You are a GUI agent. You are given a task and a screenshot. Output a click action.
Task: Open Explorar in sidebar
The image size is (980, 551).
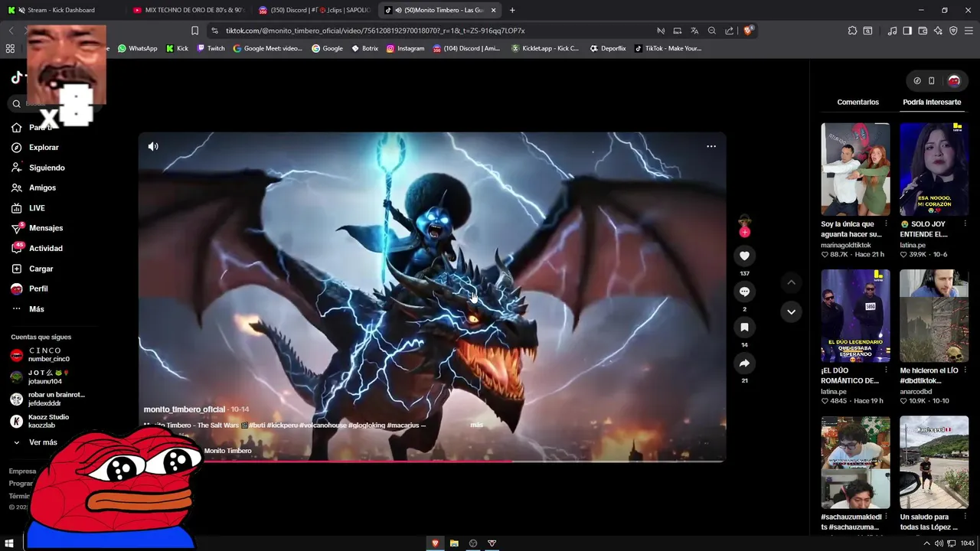click(x=35, y=147)
